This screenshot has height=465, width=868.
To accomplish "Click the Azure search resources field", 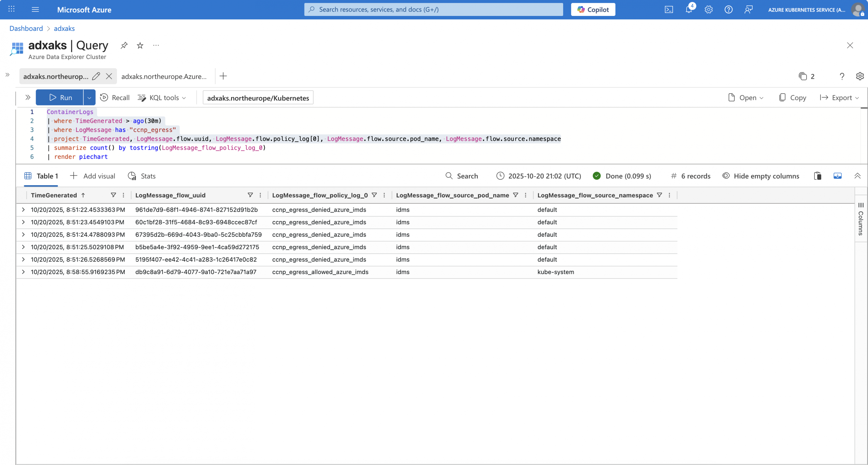I will point(433,9).
